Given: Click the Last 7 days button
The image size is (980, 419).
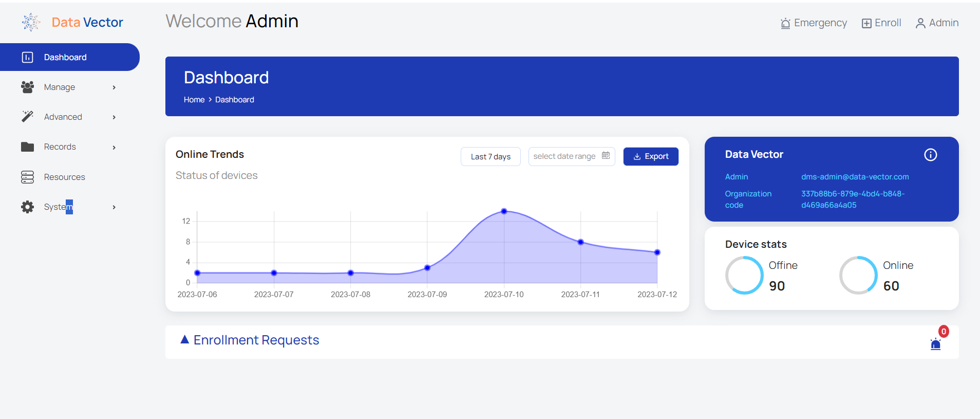Looking at the screenshot, I should point(491,157).
